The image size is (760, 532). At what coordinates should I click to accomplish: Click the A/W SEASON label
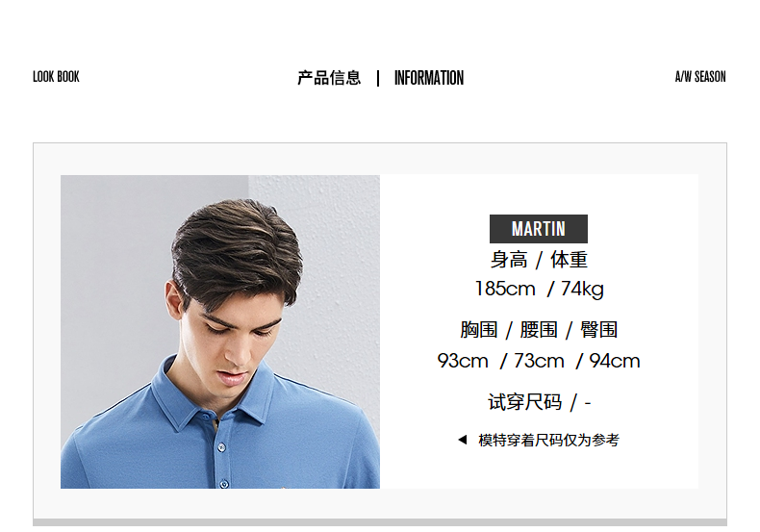700,77
